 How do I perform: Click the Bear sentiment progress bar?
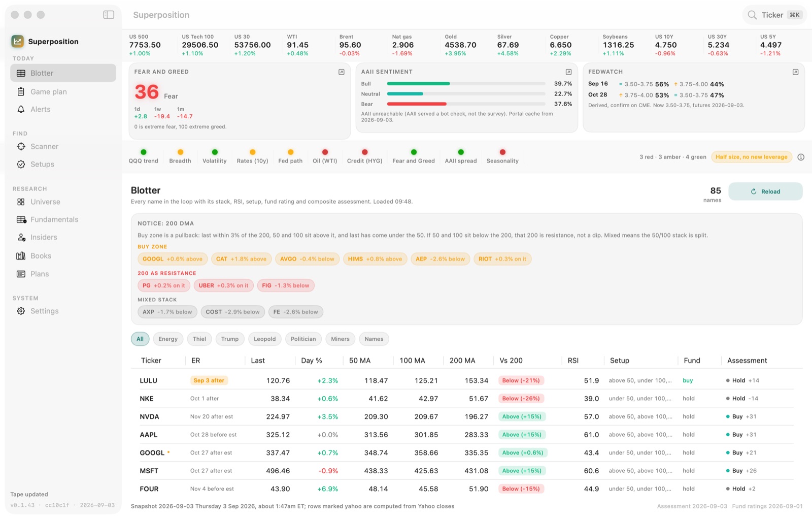pyautogui.click(x=466, y=104)
